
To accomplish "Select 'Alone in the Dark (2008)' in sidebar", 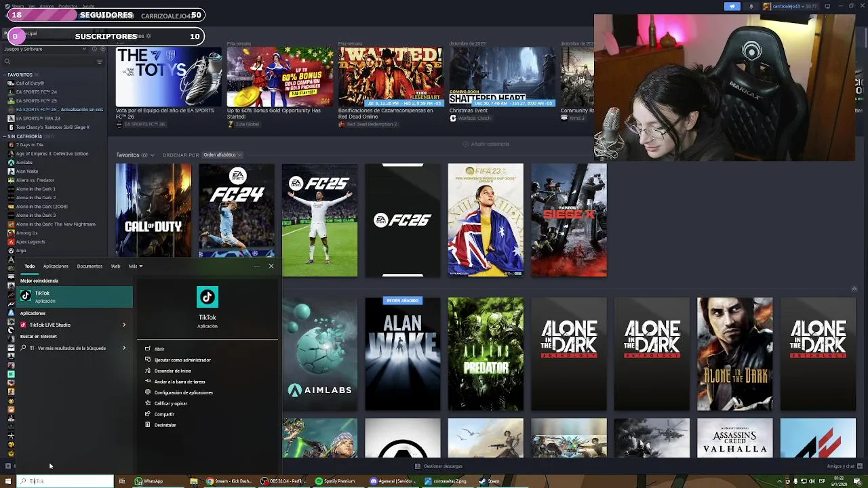I will pyautogui.click(x=41, y=207).
